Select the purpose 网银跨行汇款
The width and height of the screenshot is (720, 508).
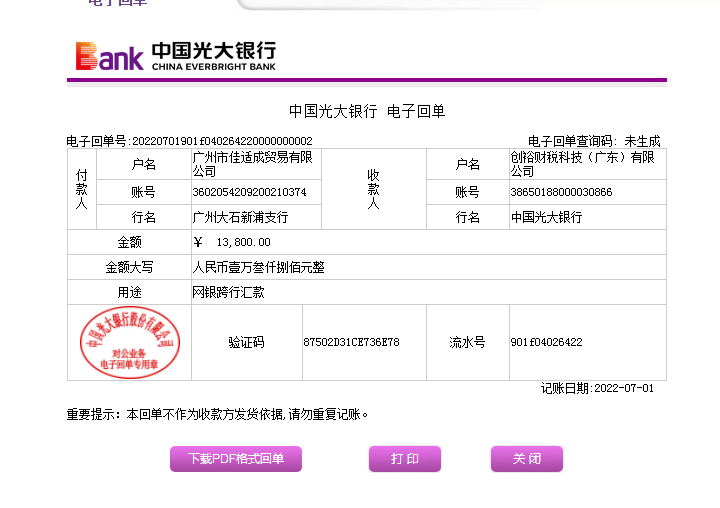pos(228,292)
